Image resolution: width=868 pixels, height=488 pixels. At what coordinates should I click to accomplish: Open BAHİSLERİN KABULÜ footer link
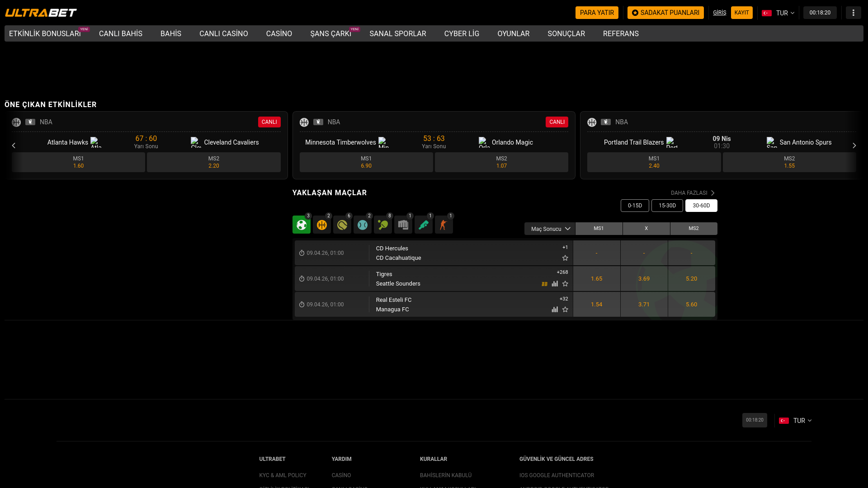tap(446, 475)
